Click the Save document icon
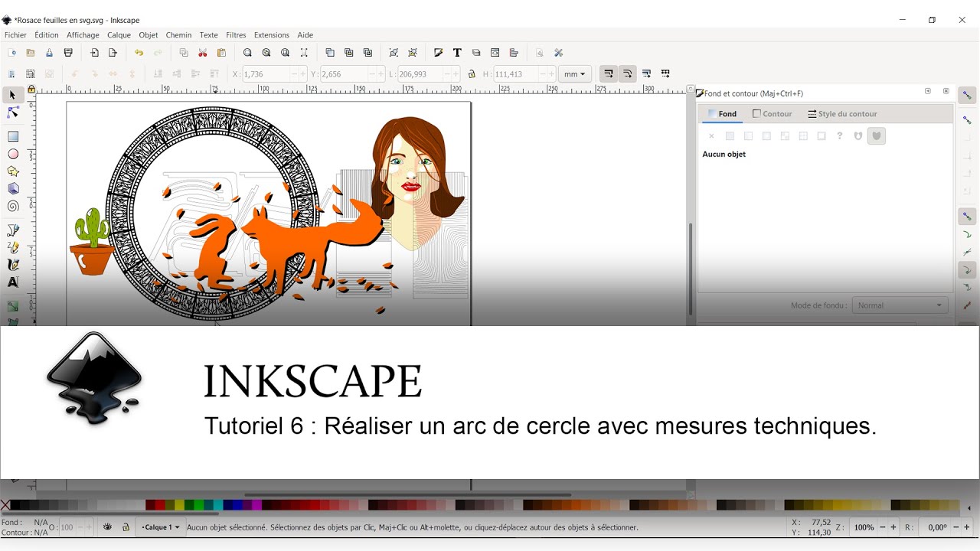This screenshot has width=980, height=551. [49, 53]
